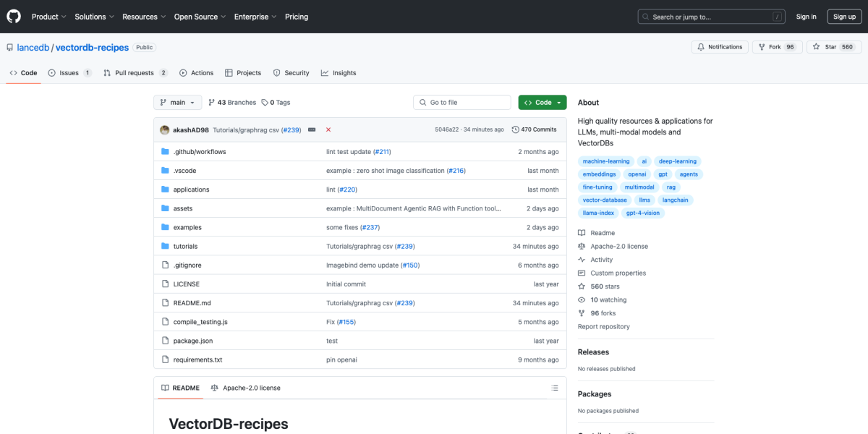This screenshot has height=434, width=868.
Task: Click the eye icon next to 10 watching
Action: click(581, 299)
